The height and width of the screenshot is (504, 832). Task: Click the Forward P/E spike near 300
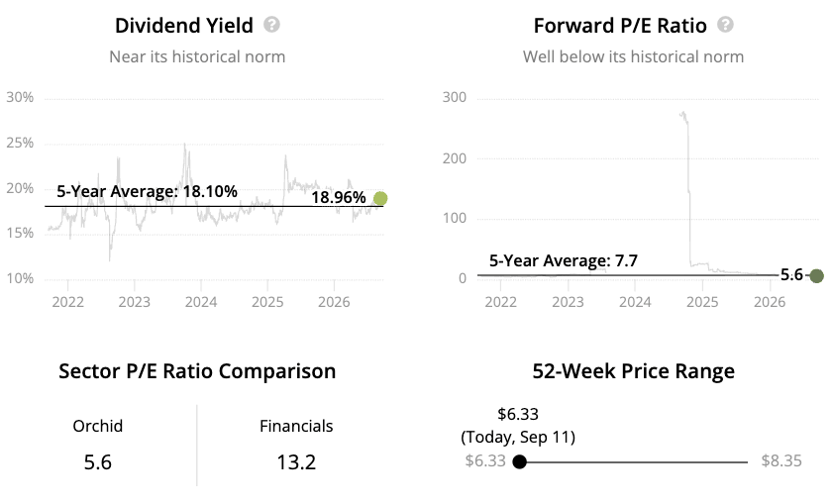[684, 116]
